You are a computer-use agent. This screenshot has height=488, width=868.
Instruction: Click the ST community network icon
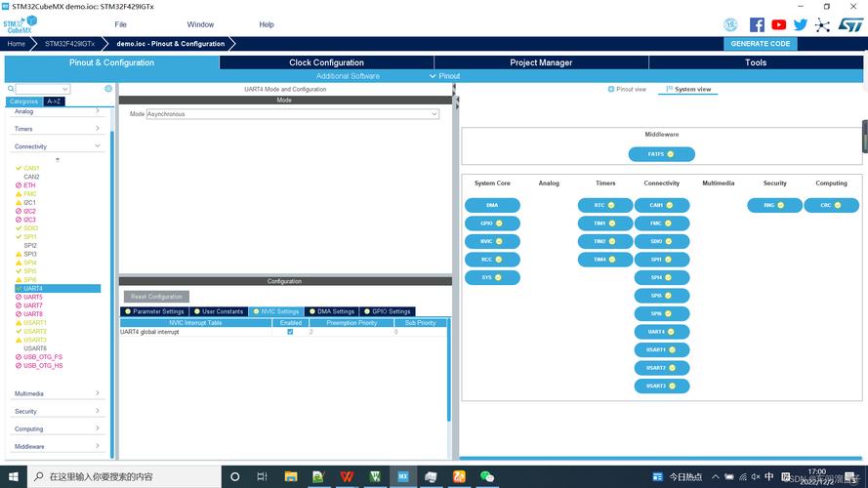[823, 24]
